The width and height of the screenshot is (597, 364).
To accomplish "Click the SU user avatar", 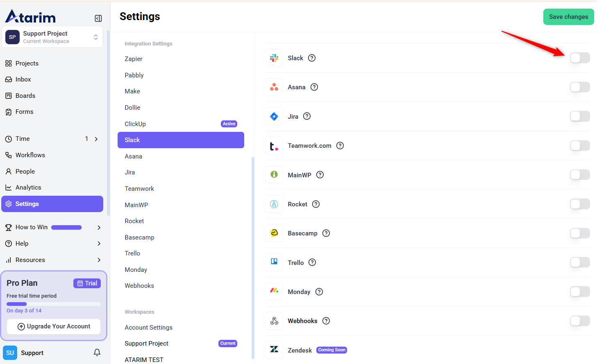I will [x=10, y=353].
